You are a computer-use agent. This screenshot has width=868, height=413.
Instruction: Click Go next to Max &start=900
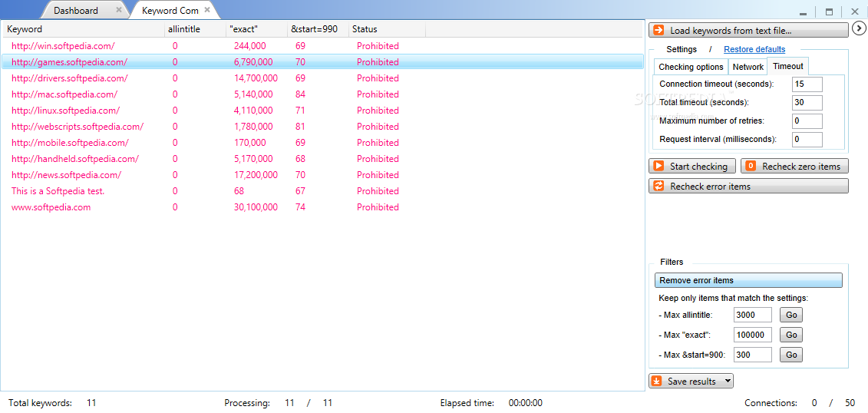pos(791,355)
